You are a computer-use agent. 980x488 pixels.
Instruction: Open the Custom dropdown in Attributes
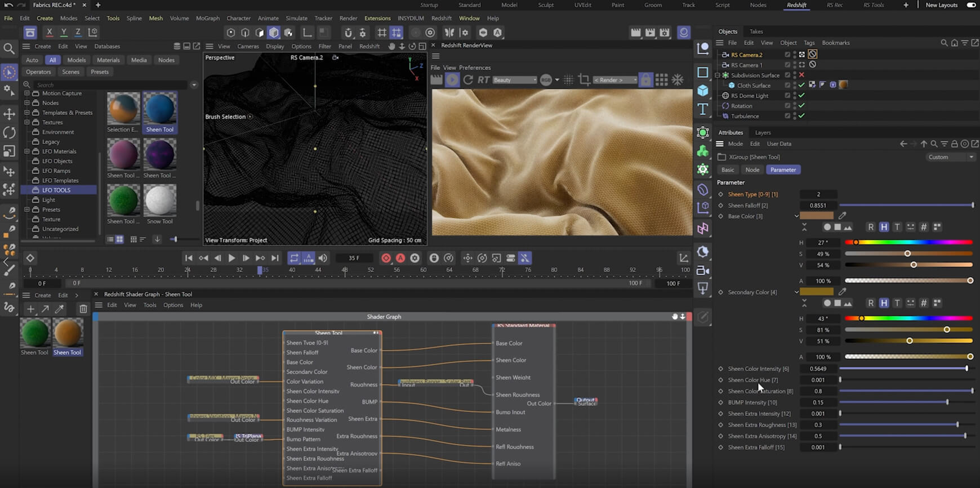point(951,157)
